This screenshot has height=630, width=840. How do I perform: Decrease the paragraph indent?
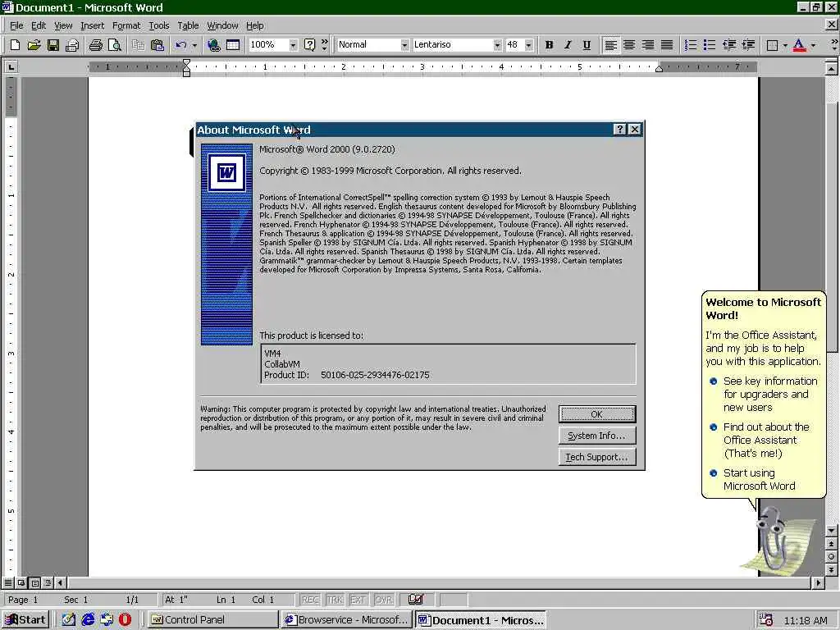pyautogui.click(x=728, y=45)
